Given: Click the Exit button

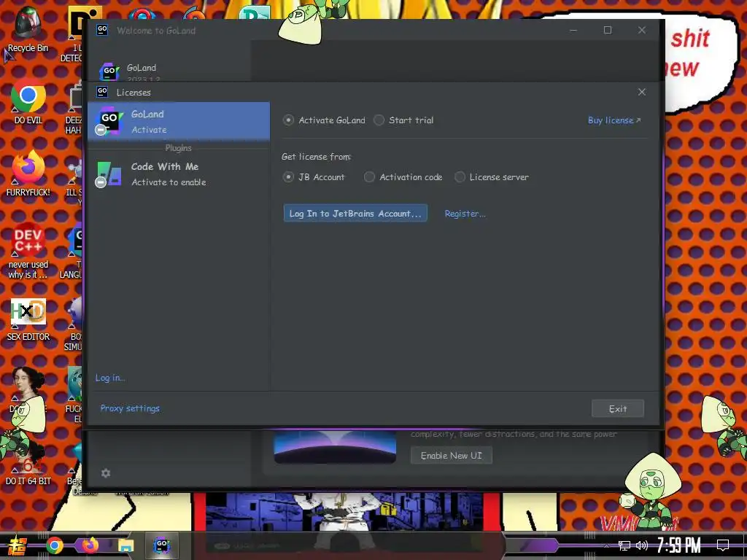Looking at the screenshot, I should pos(617,408).
